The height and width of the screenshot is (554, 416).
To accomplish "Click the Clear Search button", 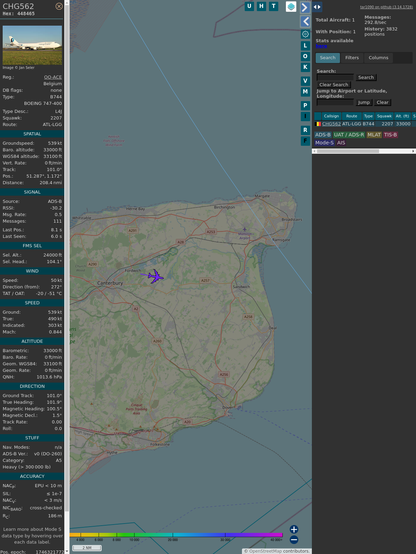I will click(334, 84).
